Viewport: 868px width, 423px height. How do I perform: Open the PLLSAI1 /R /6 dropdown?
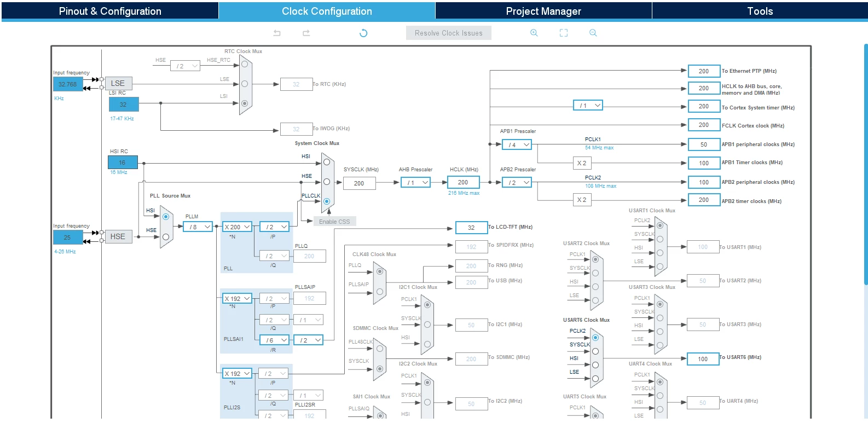274,340
